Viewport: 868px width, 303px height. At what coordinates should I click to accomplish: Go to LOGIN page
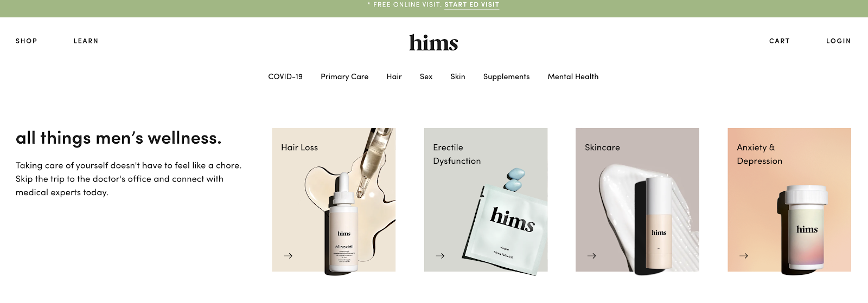click(x=839, y=41)
